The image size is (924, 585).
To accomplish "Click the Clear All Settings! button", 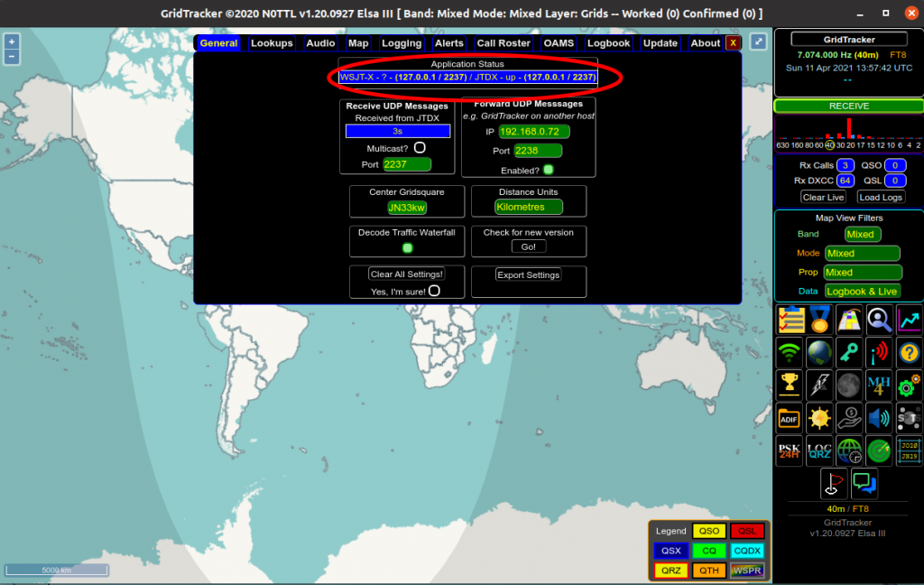I will [407, 274].
